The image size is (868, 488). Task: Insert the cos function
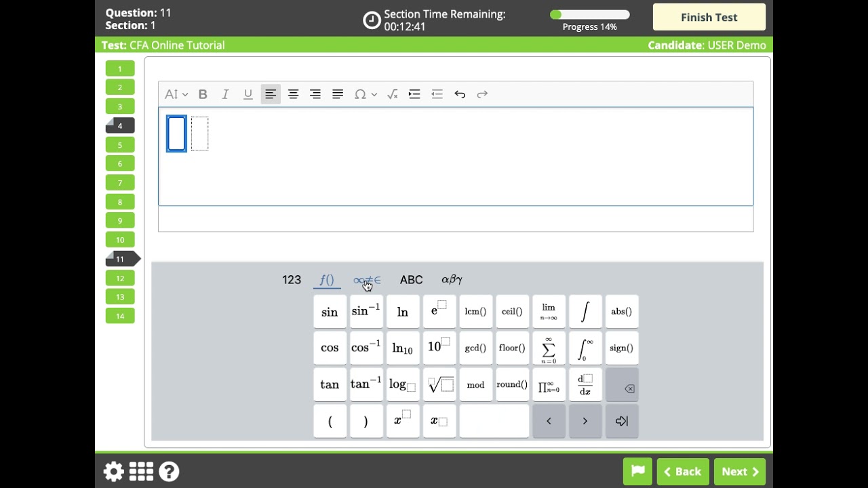[x=330, y=348]
